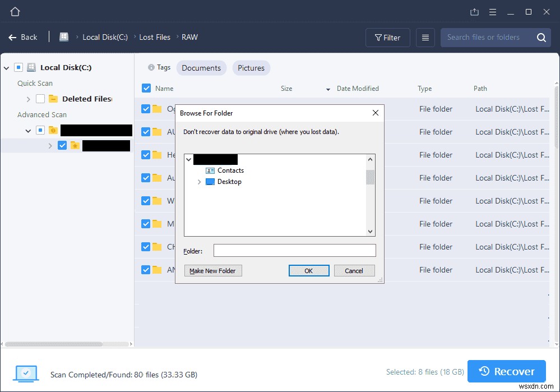The height and width of the screenshot is (392, 560).
Task: Toggle the Local Disk(C:) tree checkbox
Action: [18, 67]
